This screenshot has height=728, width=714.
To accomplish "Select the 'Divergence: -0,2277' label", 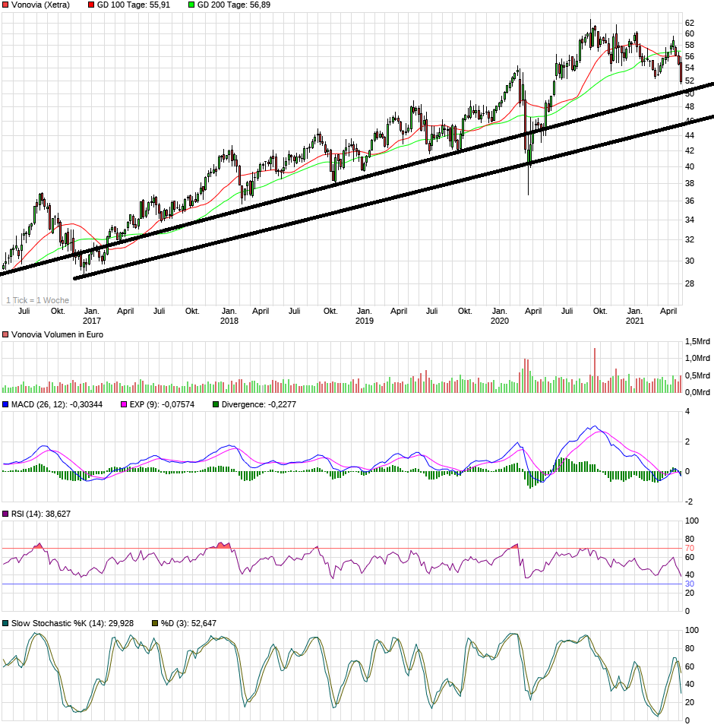I will [x=259, y=405].
